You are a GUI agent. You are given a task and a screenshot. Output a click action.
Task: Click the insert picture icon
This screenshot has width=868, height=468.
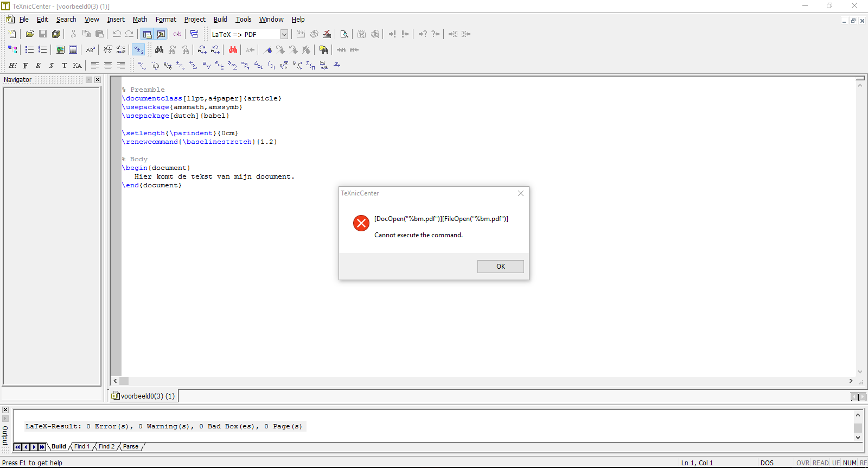60,49
